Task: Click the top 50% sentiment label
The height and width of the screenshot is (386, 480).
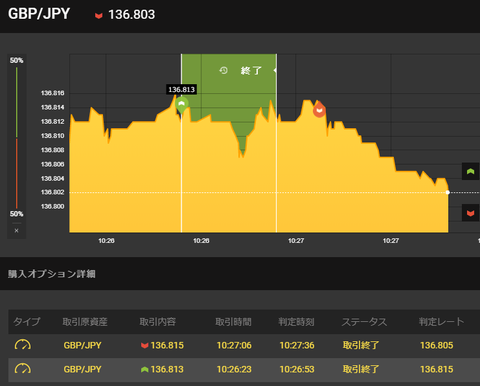Action: pos(16,60)
